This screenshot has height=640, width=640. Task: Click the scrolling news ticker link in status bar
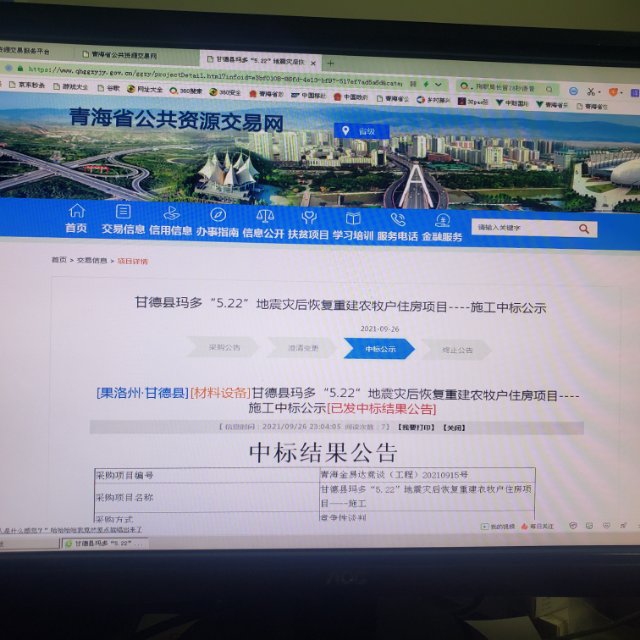(71, 529)
